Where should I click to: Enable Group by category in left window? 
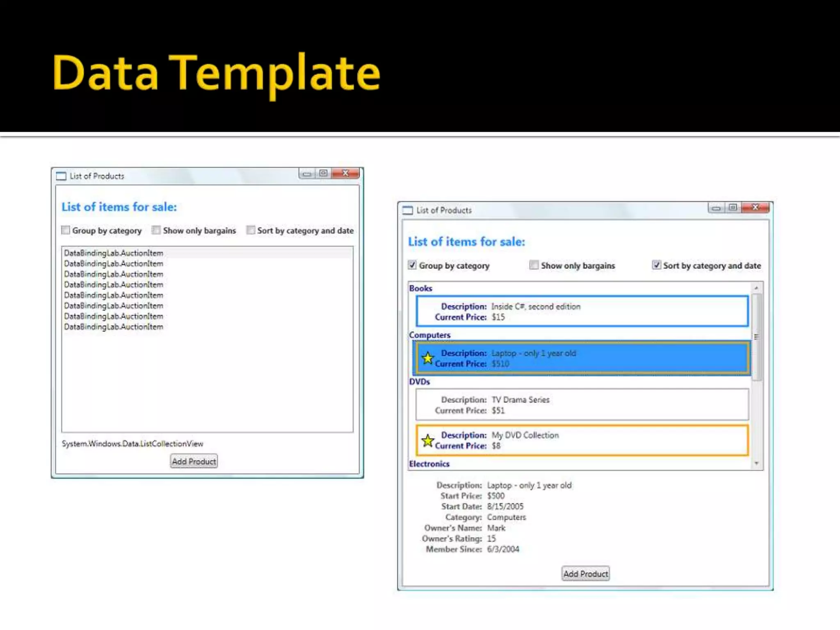click(x=66, y=230)
